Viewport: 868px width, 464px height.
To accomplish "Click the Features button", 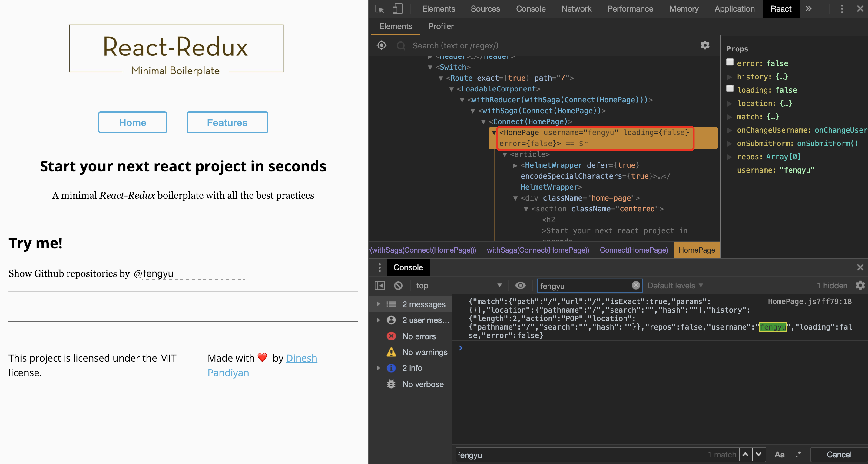I will 227,123.
